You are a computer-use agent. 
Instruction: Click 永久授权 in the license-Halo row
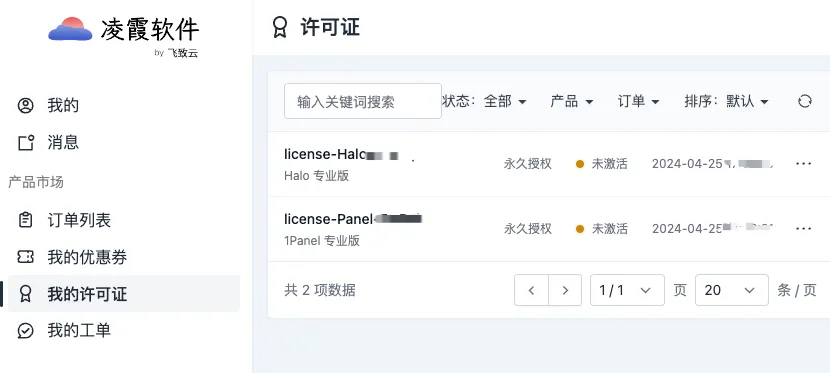(x=528, y=164)
